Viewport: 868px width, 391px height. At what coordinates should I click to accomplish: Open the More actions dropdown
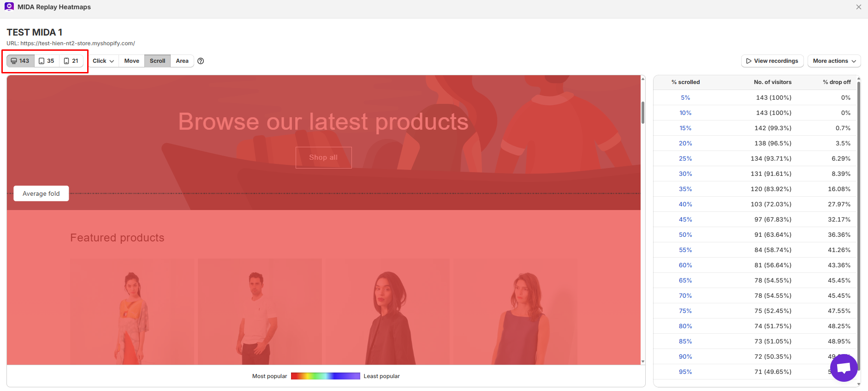[834, 61]
